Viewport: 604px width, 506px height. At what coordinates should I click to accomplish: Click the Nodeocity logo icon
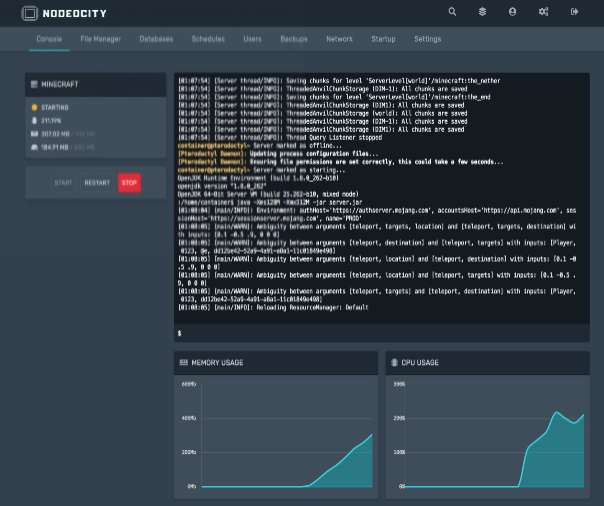[29, 13]
